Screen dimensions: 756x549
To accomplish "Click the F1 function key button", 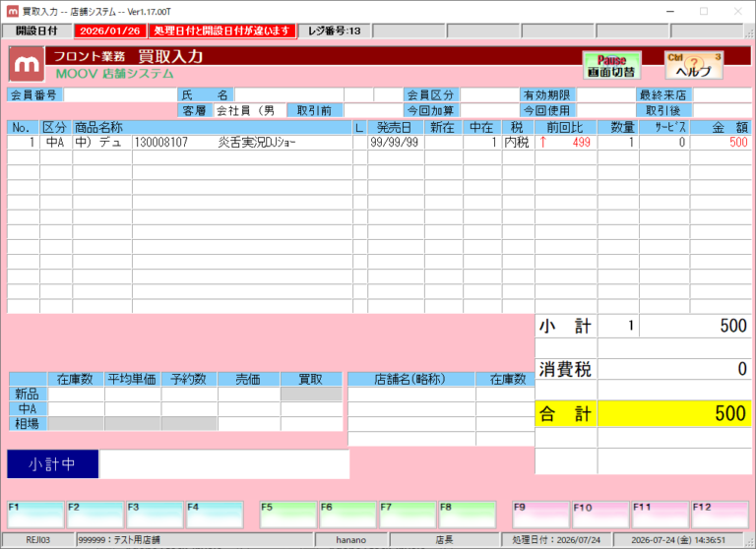I will pyautogui.click(x=35, y=515).
